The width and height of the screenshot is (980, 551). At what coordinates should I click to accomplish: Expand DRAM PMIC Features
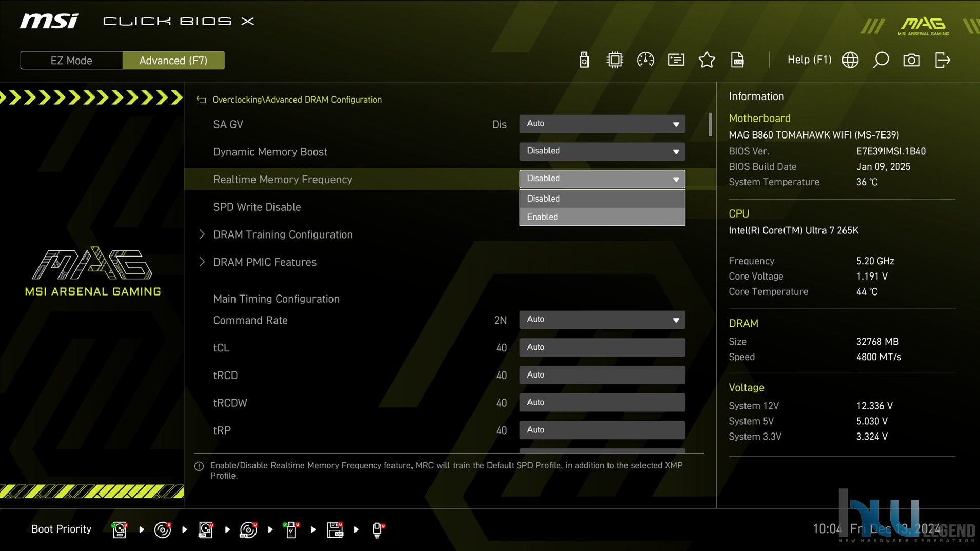pyautogui.click(x=265, y=262)
